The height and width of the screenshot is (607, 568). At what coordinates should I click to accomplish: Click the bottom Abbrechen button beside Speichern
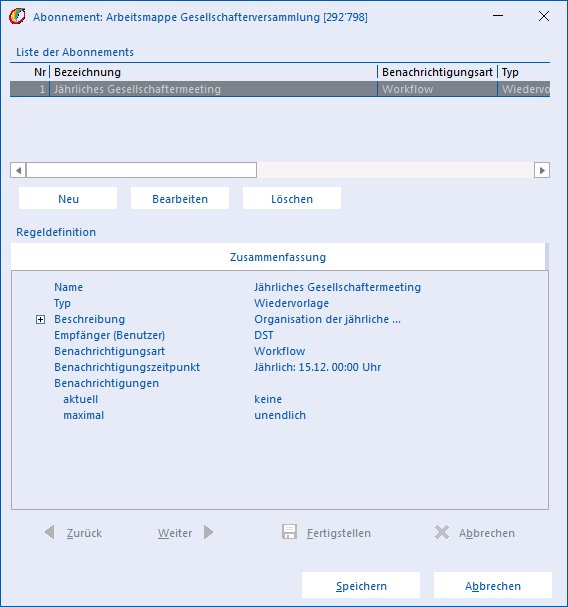[x=492, y=586]
